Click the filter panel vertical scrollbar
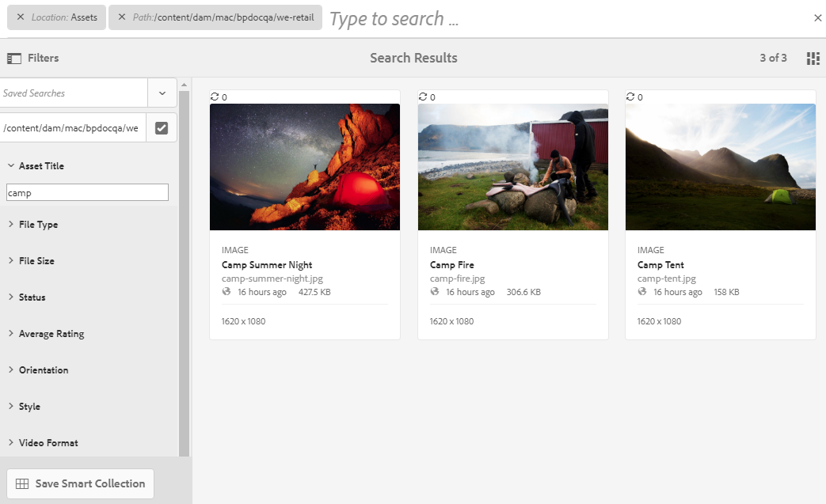Screen dimensions: 826x504 (185, 269)
